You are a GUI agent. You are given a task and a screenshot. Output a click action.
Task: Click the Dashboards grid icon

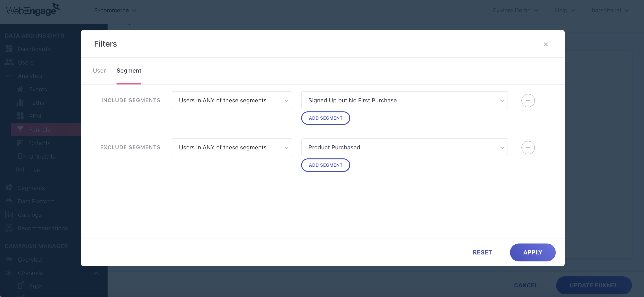coord(9,49)
